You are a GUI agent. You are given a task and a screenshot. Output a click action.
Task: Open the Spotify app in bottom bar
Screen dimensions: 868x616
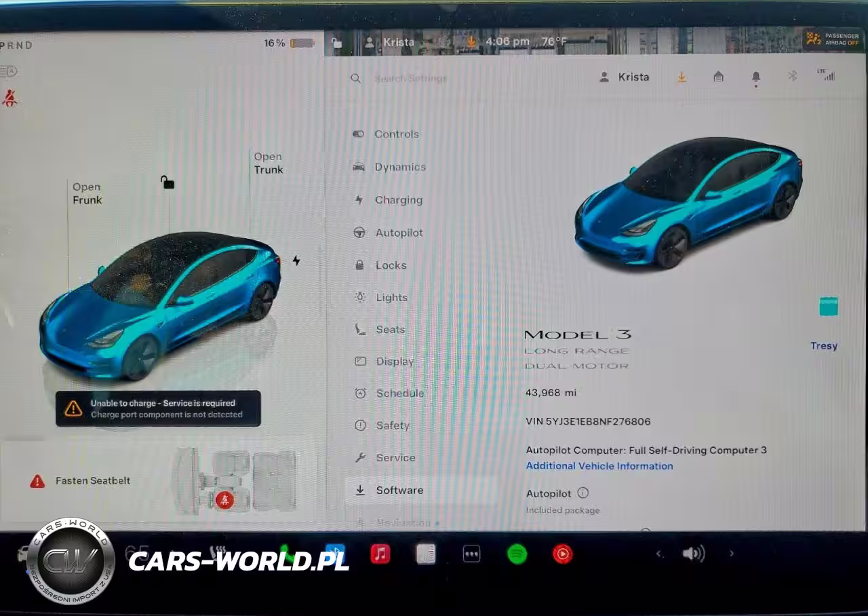click(517, 554)
